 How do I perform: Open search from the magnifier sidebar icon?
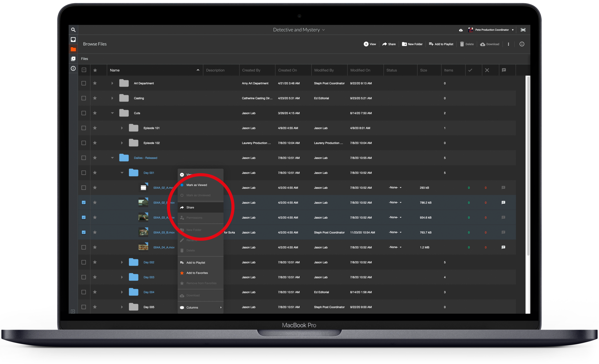pos(73,30)
